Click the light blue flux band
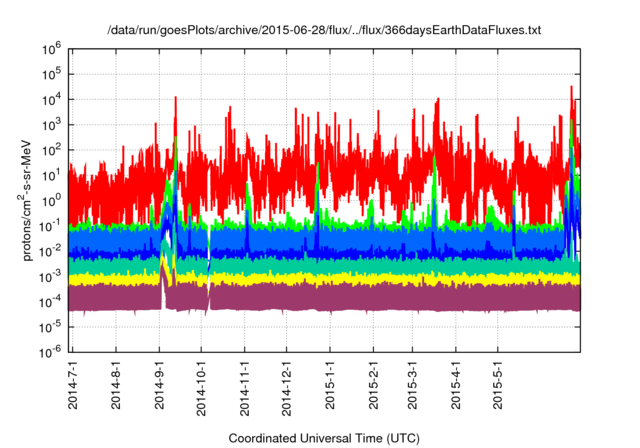Screen dimensions: 640x448 [324, 239]
